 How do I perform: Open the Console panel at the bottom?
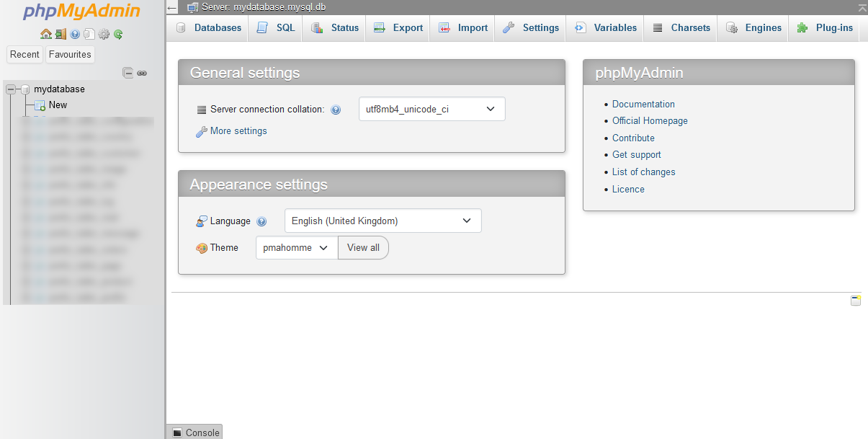tap(194, 433)
